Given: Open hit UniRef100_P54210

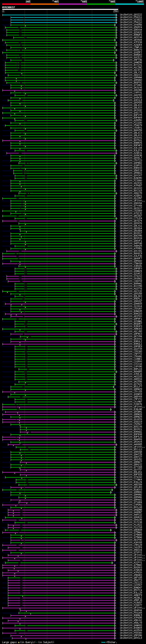Looking at the screenshot, I should tap(131, 22).
